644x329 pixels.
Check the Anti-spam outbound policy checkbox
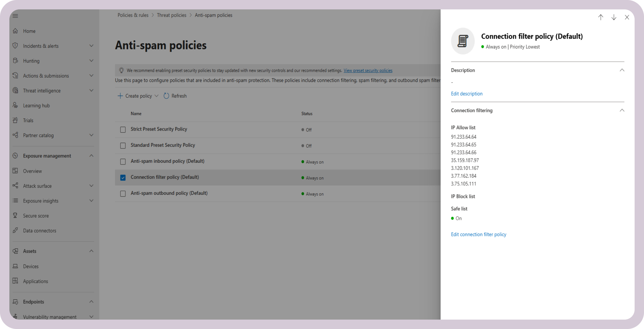(123, 194)
